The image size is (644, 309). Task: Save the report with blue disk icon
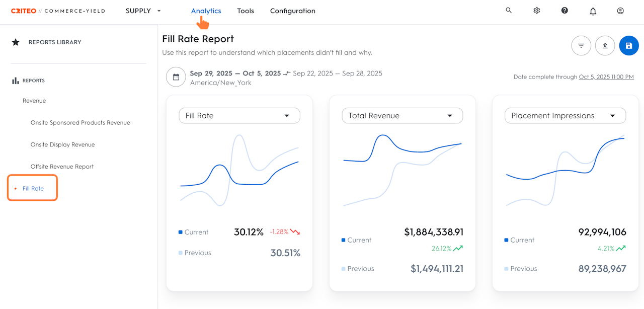tap(629, 46)
